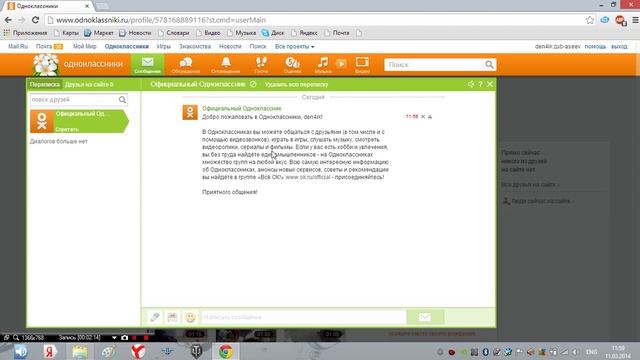Open the Карты bookmark
Viewport: 640px width, 360px height.
(x=66, y=33)
